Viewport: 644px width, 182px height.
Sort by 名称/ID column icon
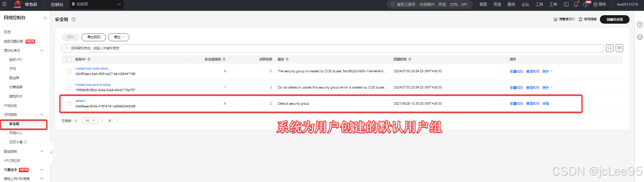click(89, 59)
